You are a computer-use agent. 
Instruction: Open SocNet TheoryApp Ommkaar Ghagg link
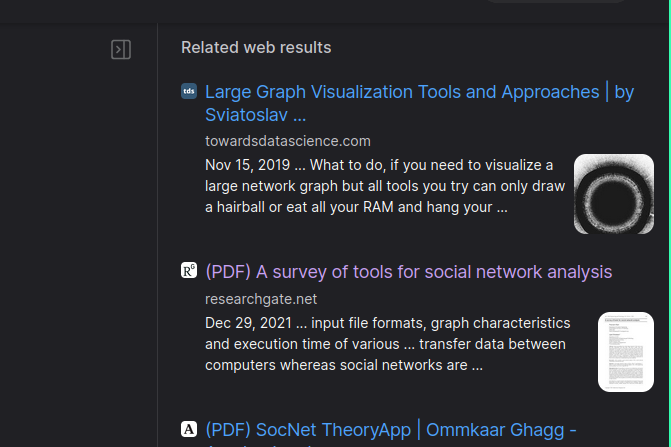point(391,433)
